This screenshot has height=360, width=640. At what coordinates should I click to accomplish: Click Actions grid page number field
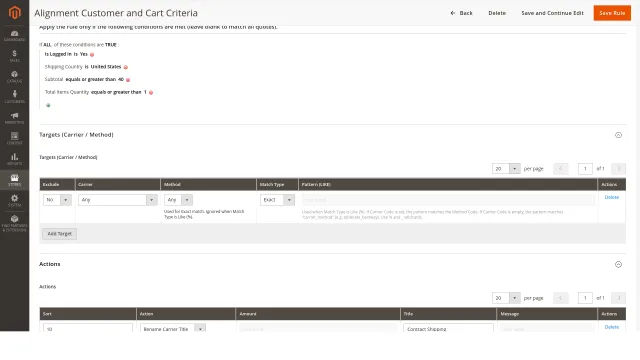[585, 298]
